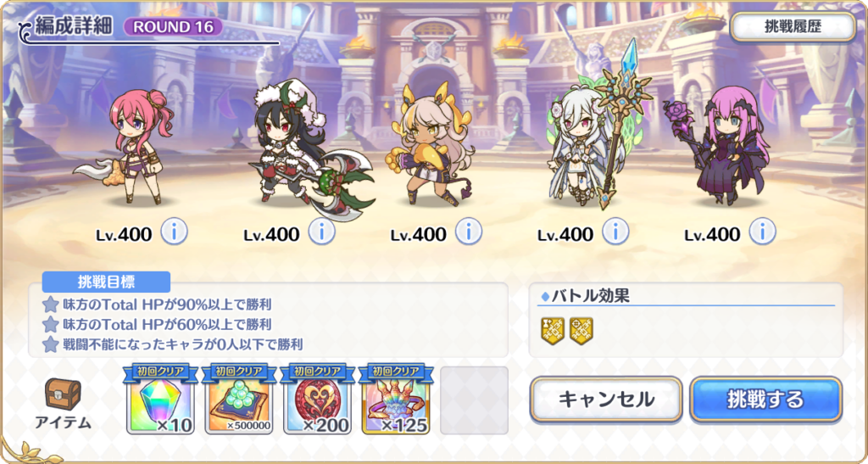Click info icon beside Santa-hat character
868x464 pixels.
[321, 232]
